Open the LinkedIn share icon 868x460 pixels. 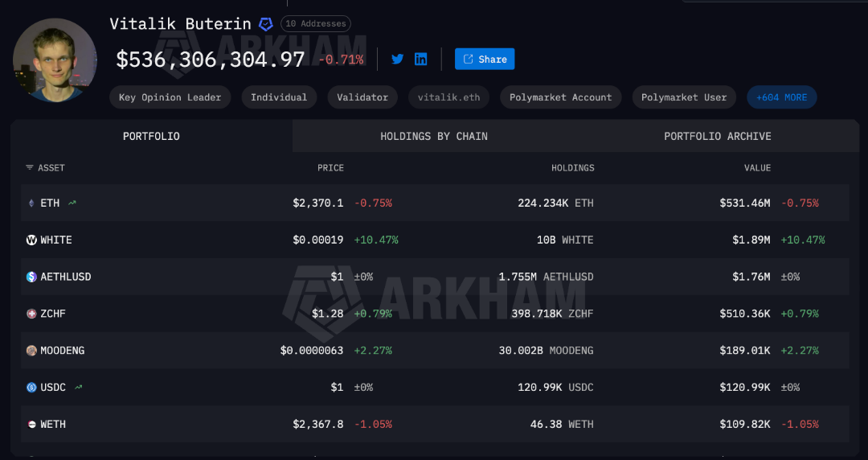420,60
